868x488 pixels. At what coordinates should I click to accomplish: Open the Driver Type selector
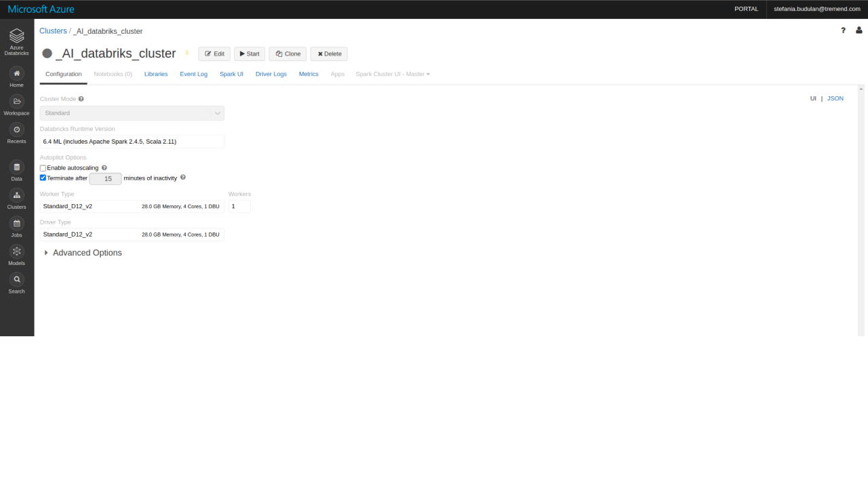pyautogui.click(x=132, y=235)
